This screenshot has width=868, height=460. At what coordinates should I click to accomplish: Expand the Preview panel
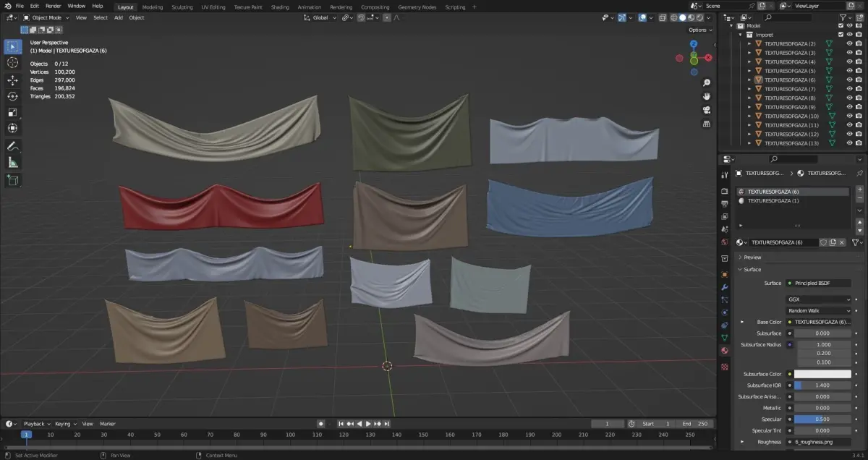[x=752, y=257]
